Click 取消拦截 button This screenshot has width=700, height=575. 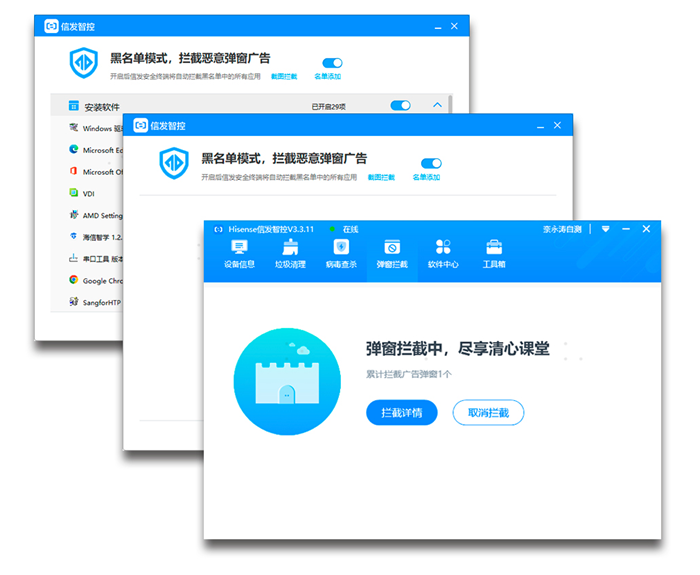tap(488, 412)
